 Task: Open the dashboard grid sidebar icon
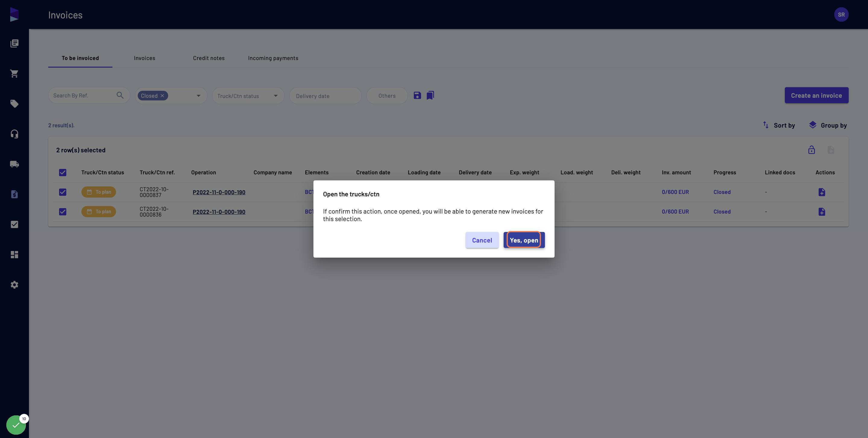tap(14, 255)
